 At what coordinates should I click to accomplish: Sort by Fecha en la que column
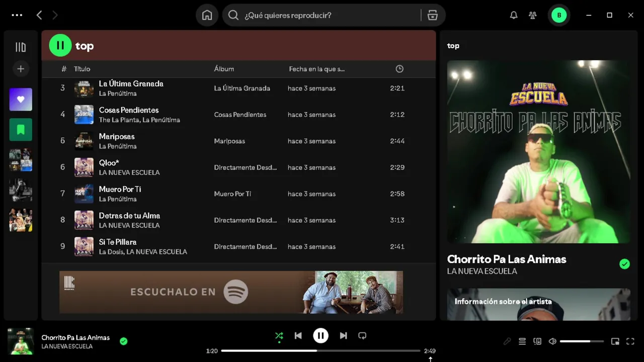coord(317,69)
